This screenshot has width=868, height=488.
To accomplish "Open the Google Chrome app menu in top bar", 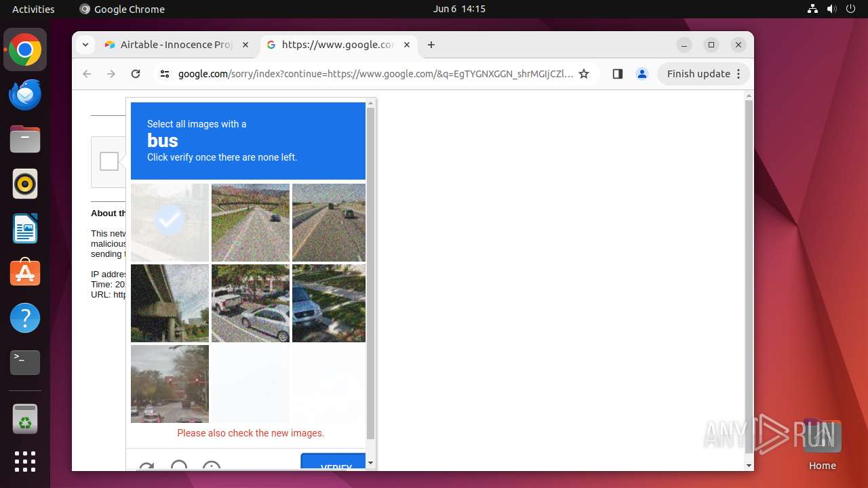I will (x=122, y=9).
